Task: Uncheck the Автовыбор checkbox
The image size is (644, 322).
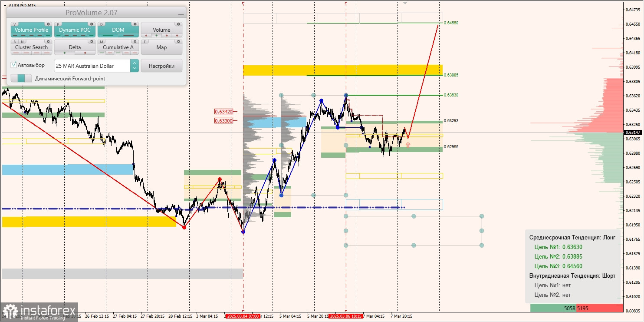Action: pyautogui.click(x=13, y=65)
